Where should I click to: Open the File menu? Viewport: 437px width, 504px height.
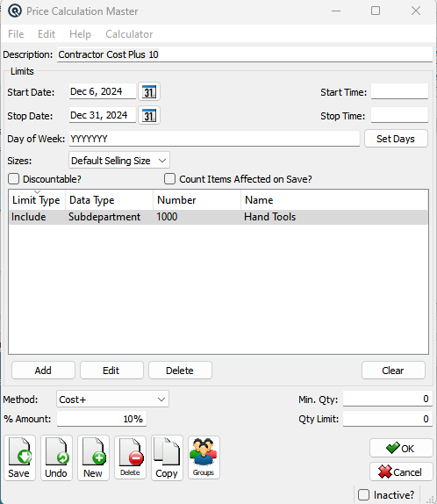(x=16, y=34)
